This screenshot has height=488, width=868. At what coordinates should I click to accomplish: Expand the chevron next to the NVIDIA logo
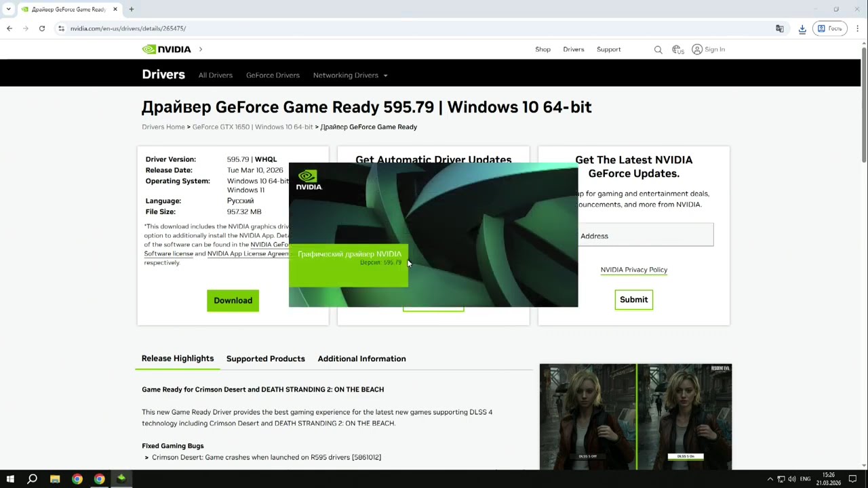[201, 49]
